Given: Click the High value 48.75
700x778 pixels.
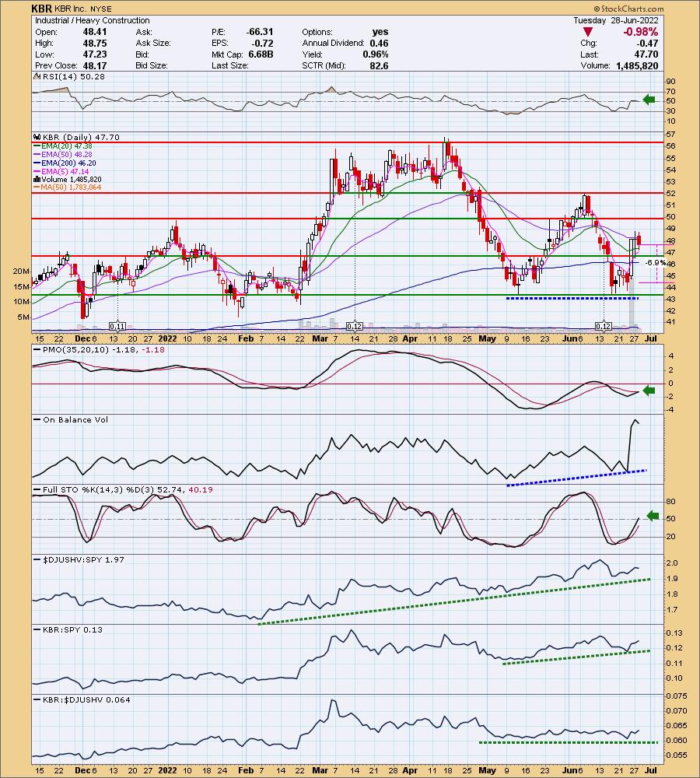Looking at the screenshot, I should coord(95,43).
